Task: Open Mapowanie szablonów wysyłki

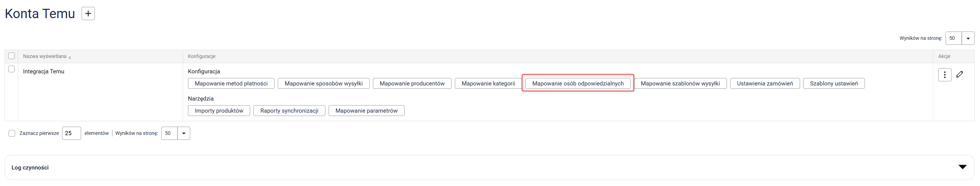Action: point(680,84)
